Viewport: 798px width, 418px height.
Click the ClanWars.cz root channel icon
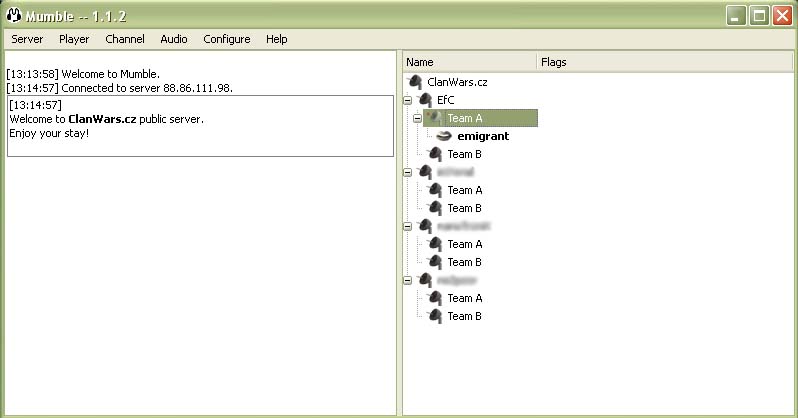[x=415, y=81]
